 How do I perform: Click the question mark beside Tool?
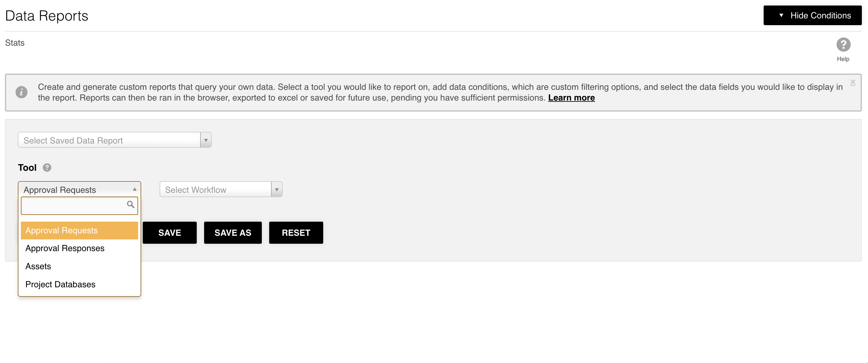tap(47, 167)
